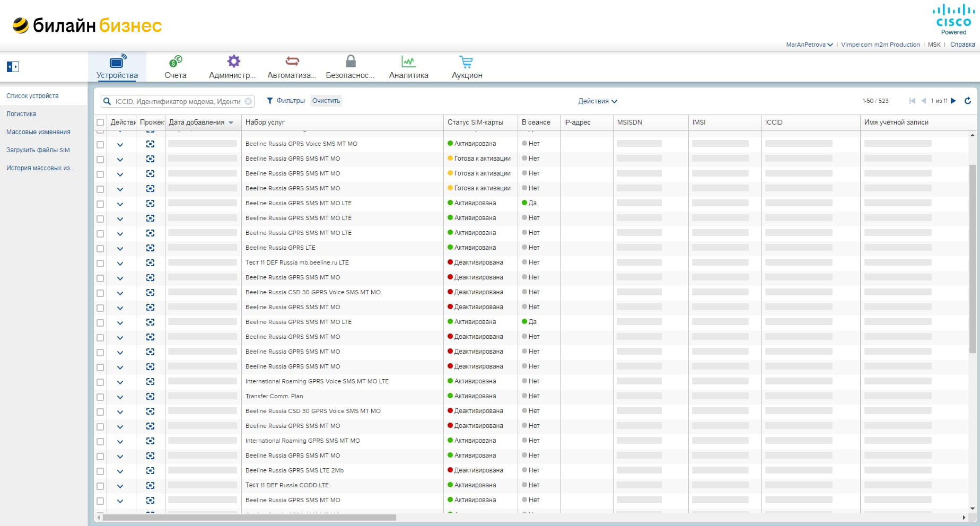
Task: Clear the search field with X icon
Action: point(248,101)
